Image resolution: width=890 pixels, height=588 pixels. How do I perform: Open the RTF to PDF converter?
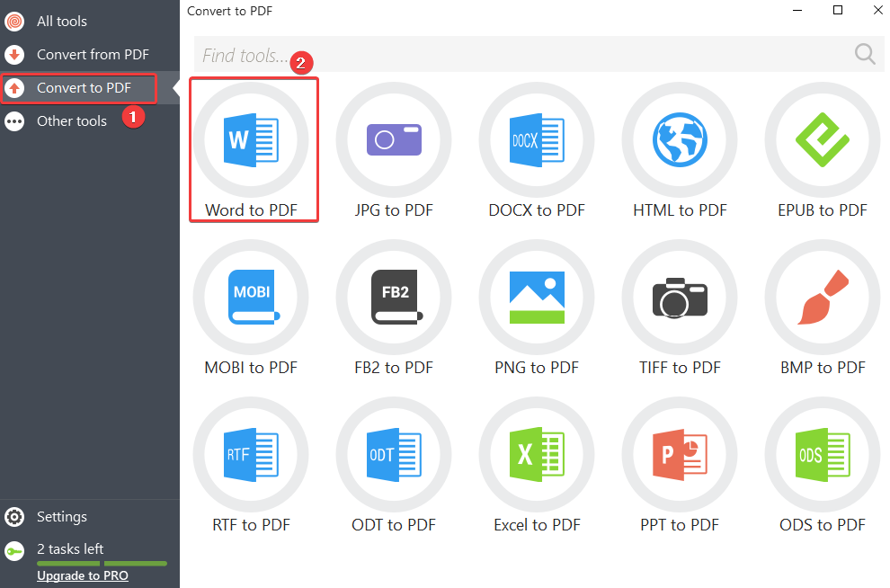point(251,465)
